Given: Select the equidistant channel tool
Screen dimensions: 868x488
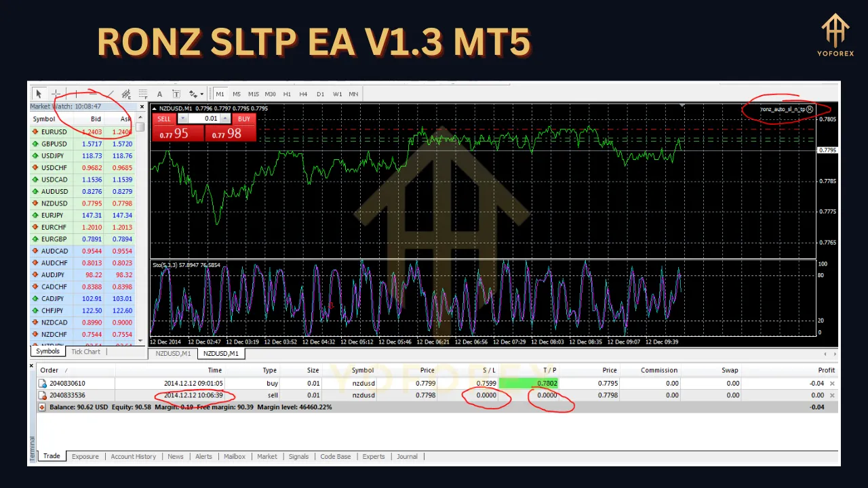Looking at the screenshot, I should (x=126, y=94).
